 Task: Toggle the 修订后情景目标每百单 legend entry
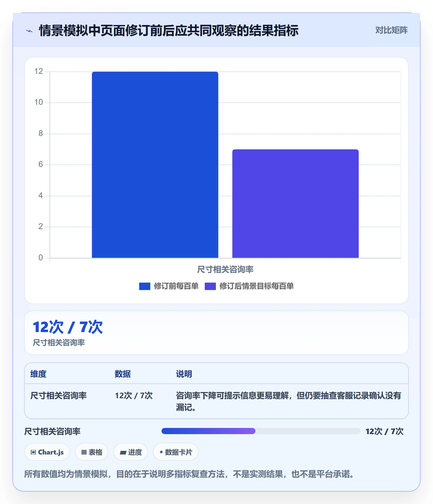click(249, 286)
